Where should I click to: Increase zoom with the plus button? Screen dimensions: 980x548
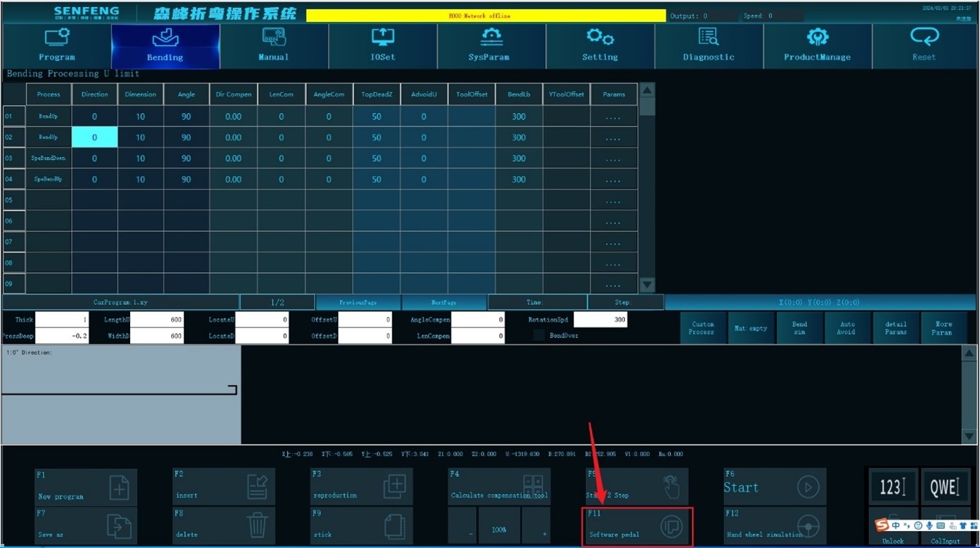pos(536,526)
